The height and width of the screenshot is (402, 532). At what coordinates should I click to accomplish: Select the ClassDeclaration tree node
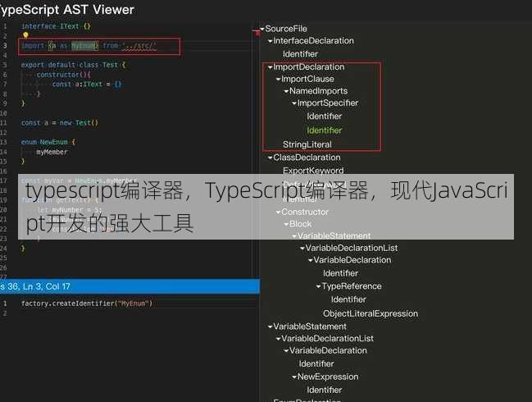tap(307, 158)
